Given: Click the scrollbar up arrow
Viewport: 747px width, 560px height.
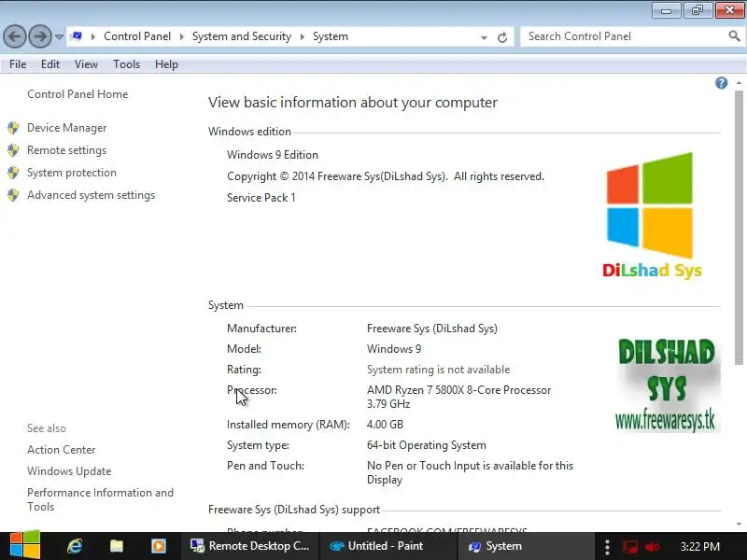Looking at the screenshot, I should pyautogui.click(x=739, y=83).
